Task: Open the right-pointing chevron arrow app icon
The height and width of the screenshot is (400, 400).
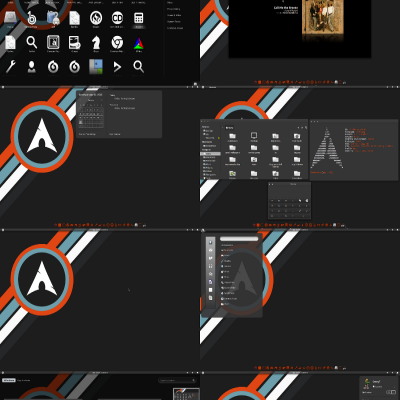Action: [117, 67]
